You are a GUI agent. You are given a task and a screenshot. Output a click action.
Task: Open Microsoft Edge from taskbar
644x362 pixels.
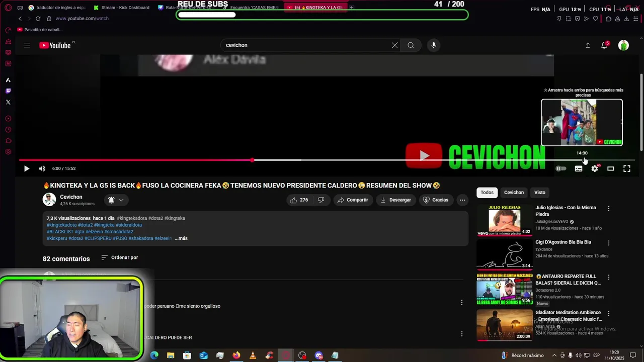point(154,355)
